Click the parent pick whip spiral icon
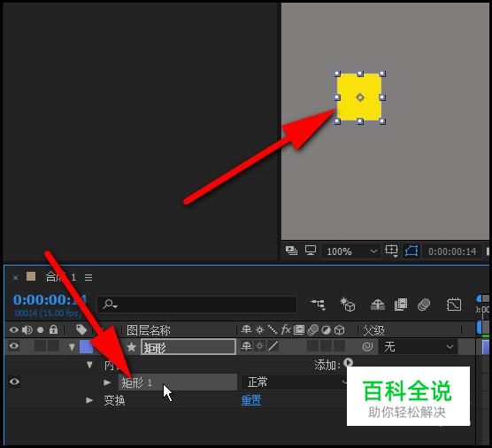This screenshot has width=492, height=448. (368, 346)
